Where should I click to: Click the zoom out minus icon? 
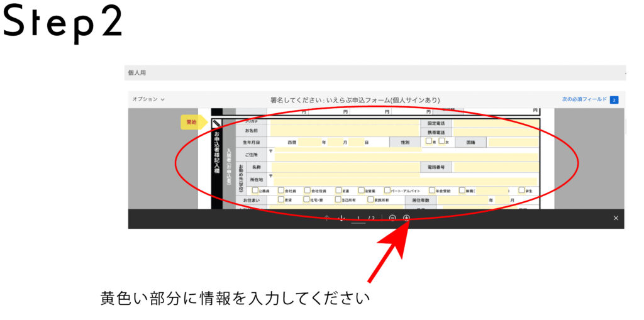(x=392, y=218)
